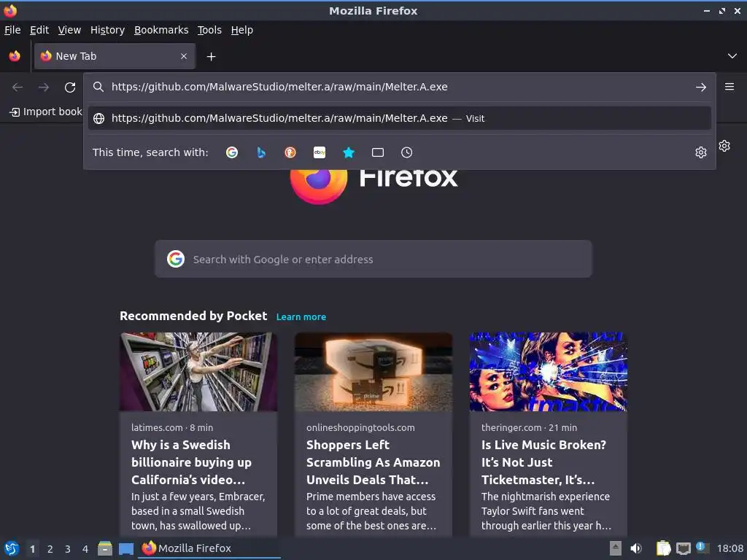The image size is (747, 560).
Task: Click the show desktop taskbar icon
Action: coord(125,548)
